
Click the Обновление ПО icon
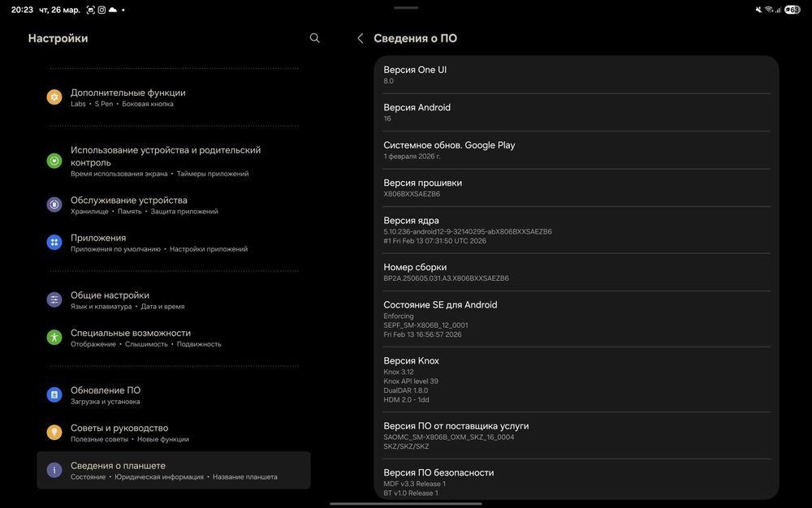point(54,395)
